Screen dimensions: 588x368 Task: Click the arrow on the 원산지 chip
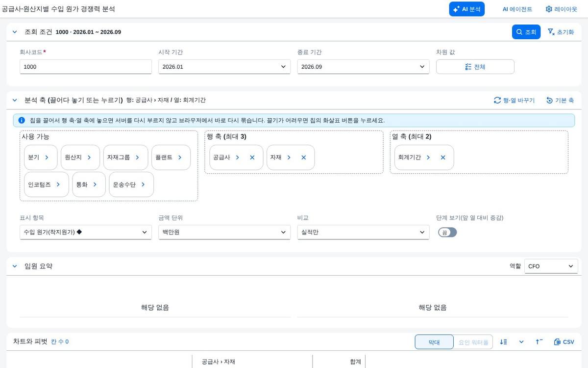point(89,158)
